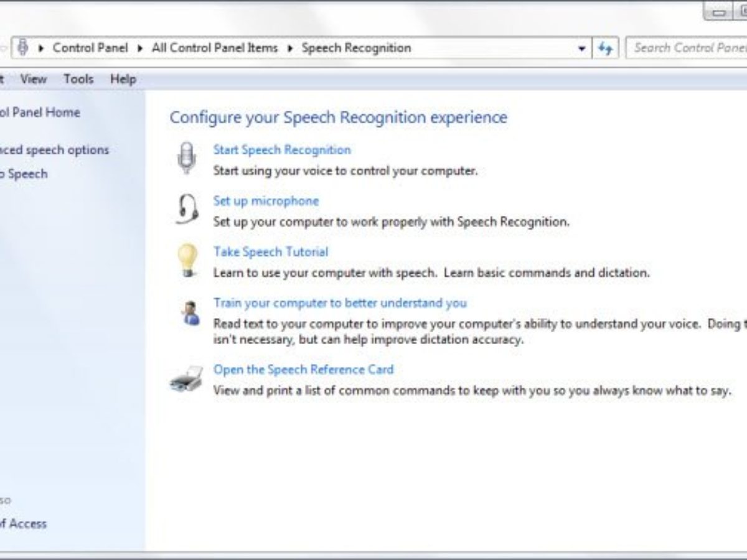Viewport: 747px width, 560px height.
Task: Click the printer icon for Speech Reference Card
Action: click(186, 379)
